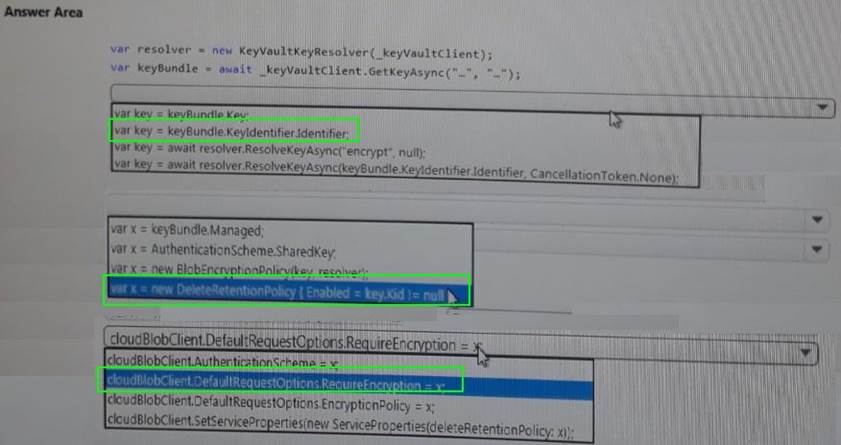Open the combo box showing RequireEncryption = x
Viewport: 841px width, 445px height.
460,346
